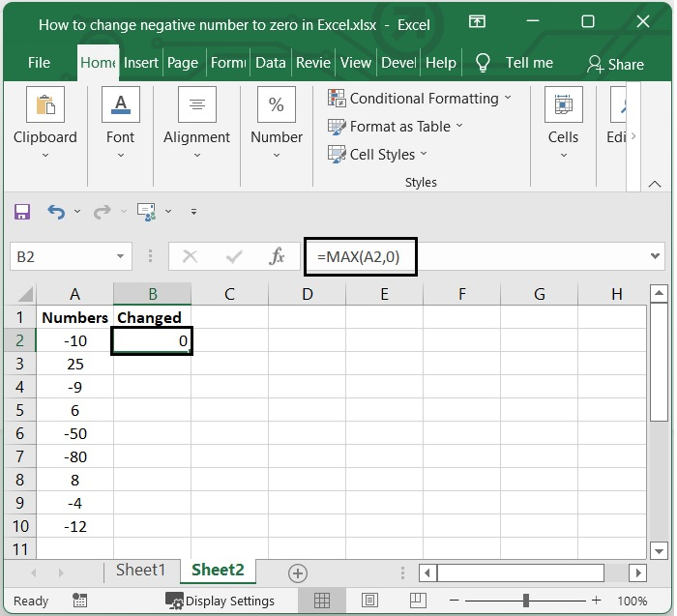Image resolution: width=677 pixels, height=616 pixels.
Task: Select column B header
Action: (153, 294)
